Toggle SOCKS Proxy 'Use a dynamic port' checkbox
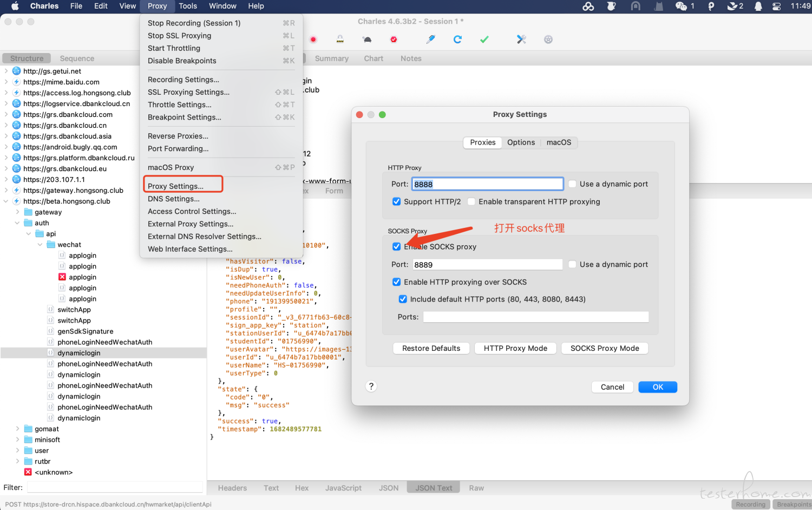 pyautogui.click(x=572, y=264)
